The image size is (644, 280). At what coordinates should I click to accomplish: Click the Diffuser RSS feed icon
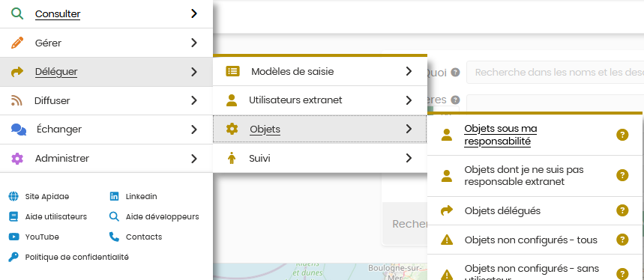[16, 100]
